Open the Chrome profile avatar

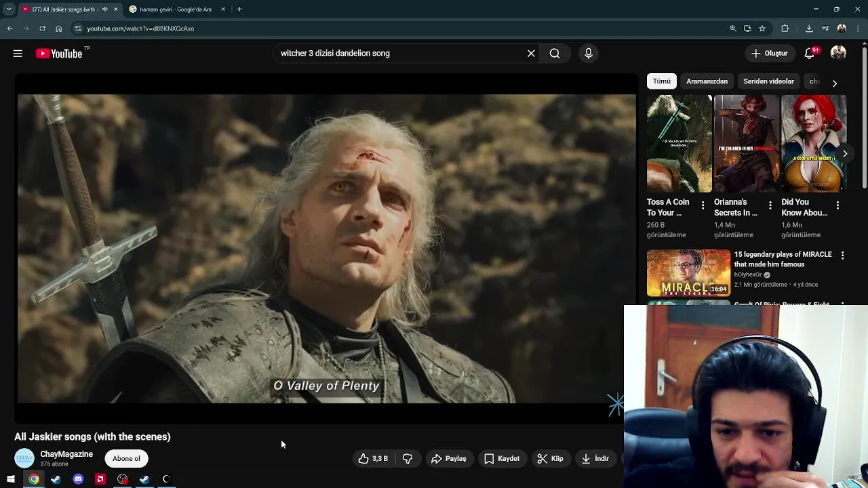click(x=842, y=28)
